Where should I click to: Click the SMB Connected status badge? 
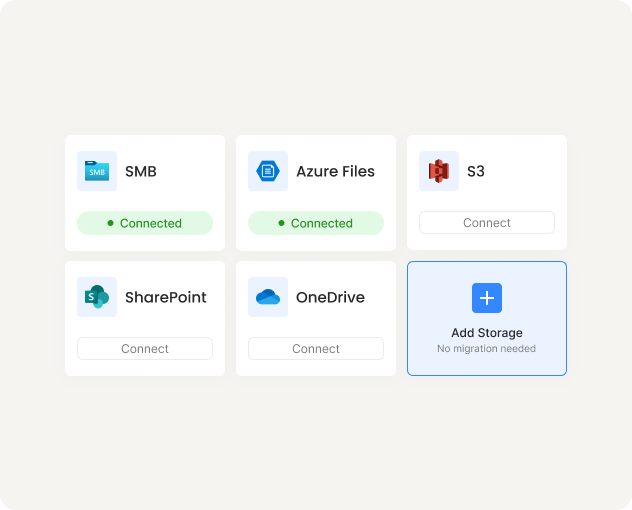(145, 223)
